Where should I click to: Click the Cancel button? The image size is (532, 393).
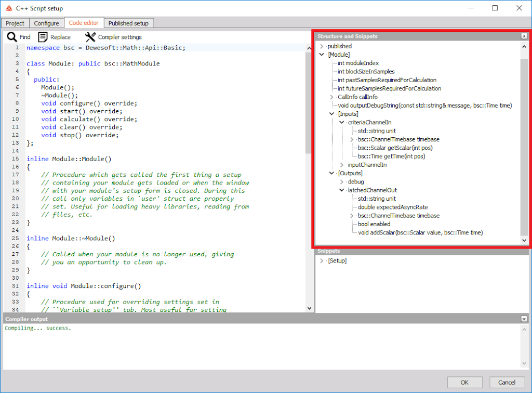[507, 383]
